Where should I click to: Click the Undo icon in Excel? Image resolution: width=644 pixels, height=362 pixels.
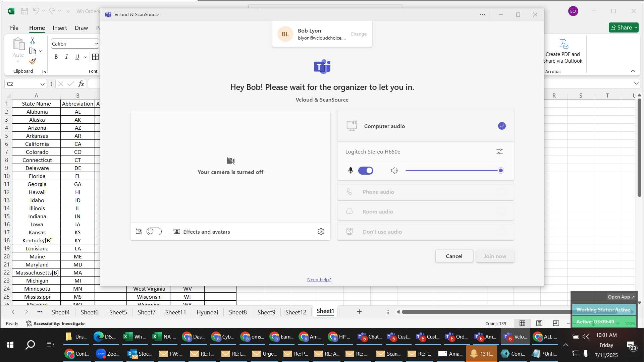[36, 11]
